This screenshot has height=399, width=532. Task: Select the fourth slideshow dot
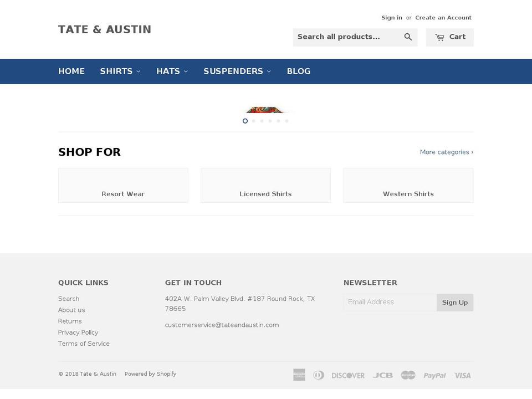tap(270, 121)
